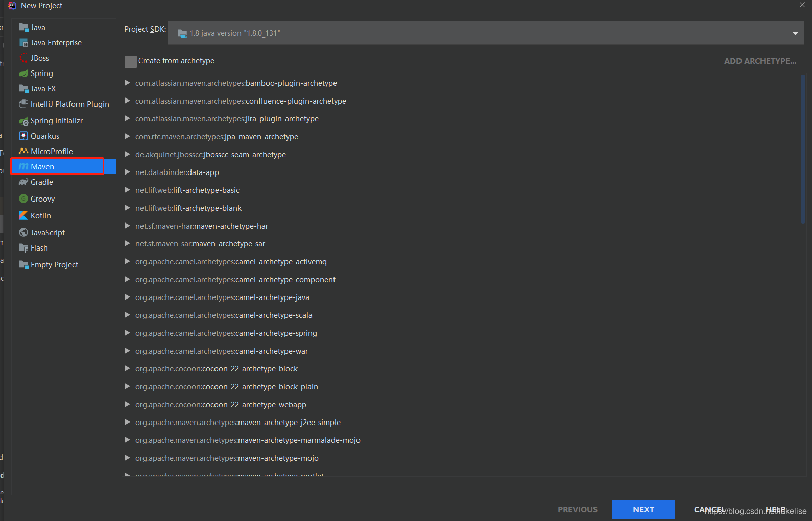The image size is (812, 521).
Task: Select Empty Project option
Action: pos(64,265)
